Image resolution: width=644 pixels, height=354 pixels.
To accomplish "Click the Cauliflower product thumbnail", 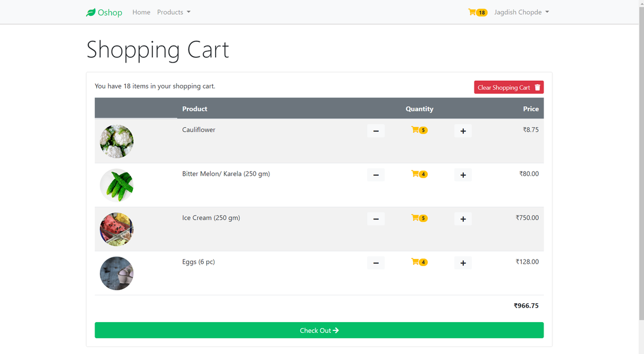I will tap(116, 141).
